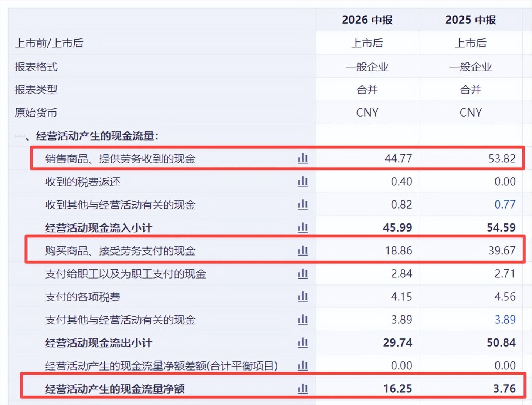Open chart icon for 销售商品、提供劳务收到的现金
532x405 pixels.
coord(303,158)
